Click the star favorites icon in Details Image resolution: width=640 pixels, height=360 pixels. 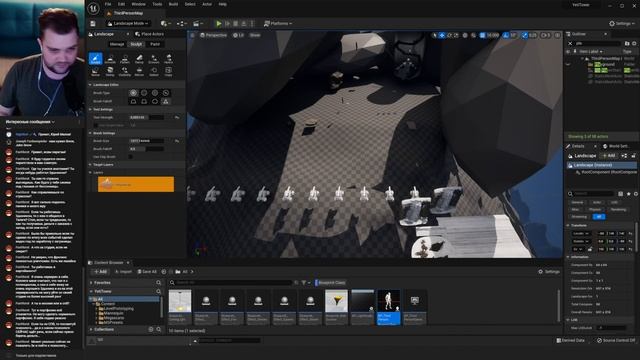629,194
